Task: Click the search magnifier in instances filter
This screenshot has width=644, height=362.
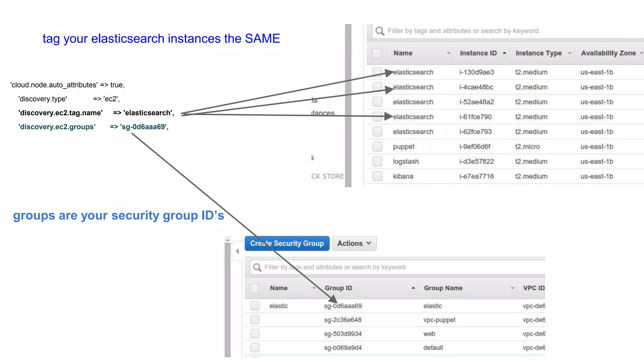Action: (x=380, y=31)
